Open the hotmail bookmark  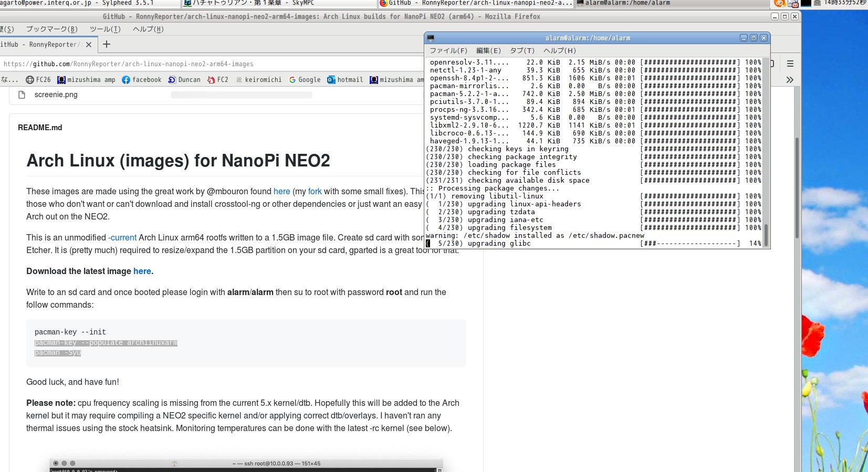[x=345, y=80]
